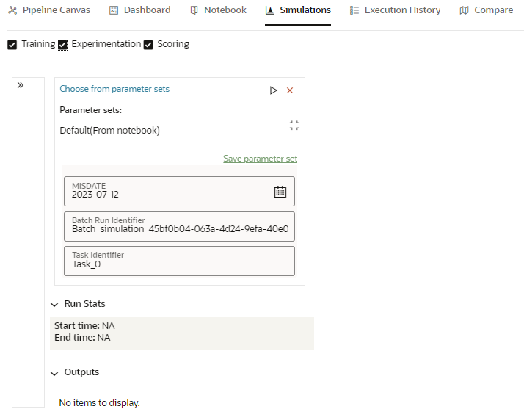
Task: Expand the sidebar with double-chevron icon
Action: pyautogui.click(x=21, y=85)
